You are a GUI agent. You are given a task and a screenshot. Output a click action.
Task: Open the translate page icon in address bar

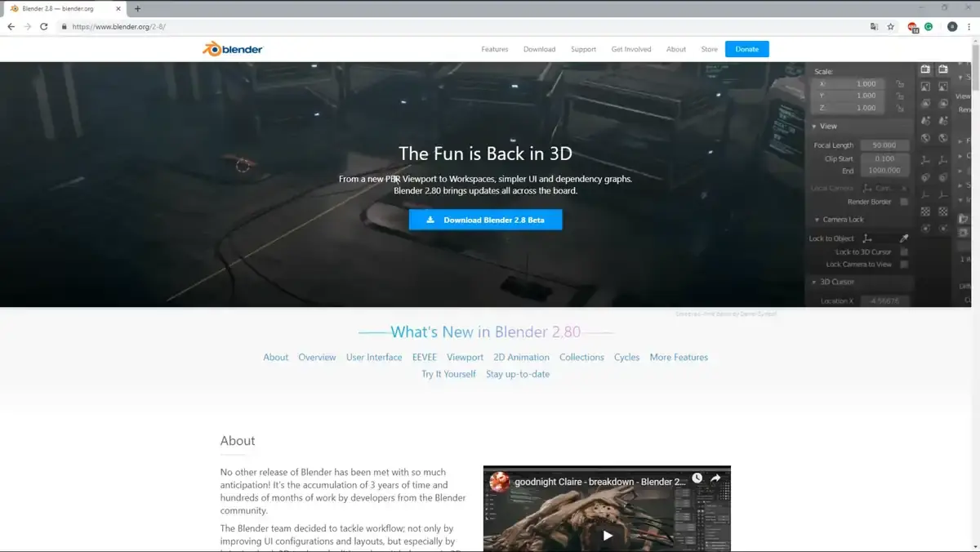pos(874,26)
